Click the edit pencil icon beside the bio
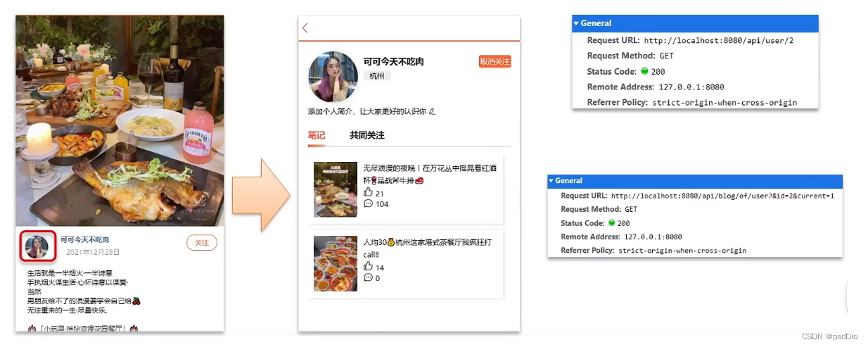The width and height of the screenshot is (868, 347). [433, 111]
